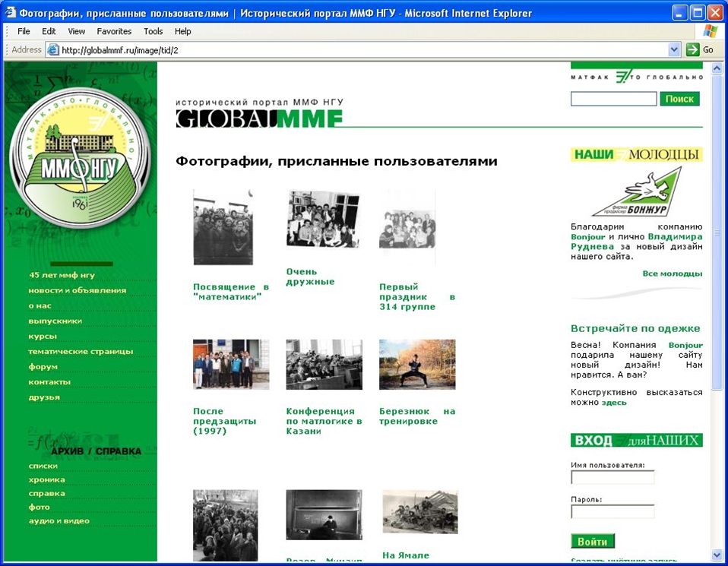Open 'новости и объявления' sidebar link
Viewport: 728px width, 566px height.
point(78,290)
